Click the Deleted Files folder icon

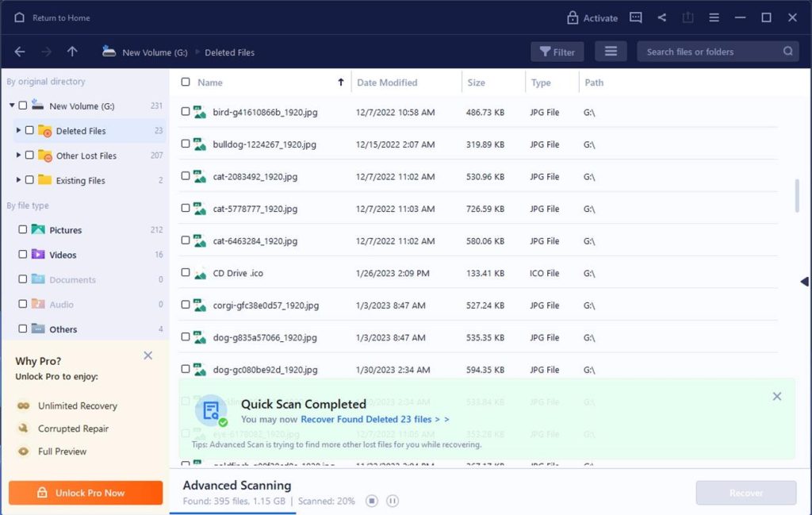(45, 131)
